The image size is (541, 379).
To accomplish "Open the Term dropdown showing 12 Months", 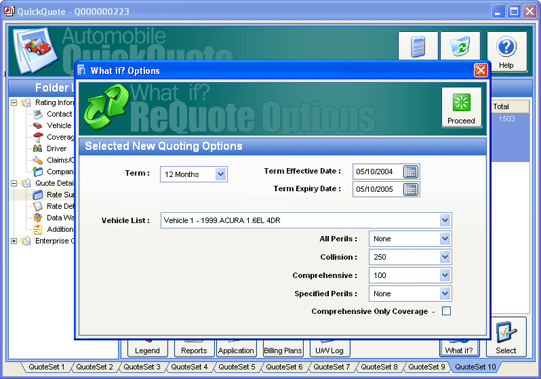I will pyautogui.click(x=221, y=174).
